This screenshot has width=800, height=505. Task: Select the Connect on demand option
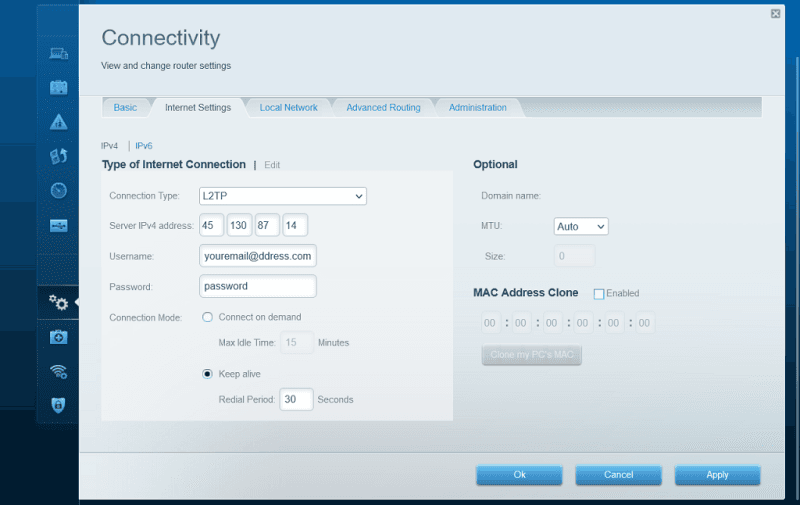[x=208, y=317]
